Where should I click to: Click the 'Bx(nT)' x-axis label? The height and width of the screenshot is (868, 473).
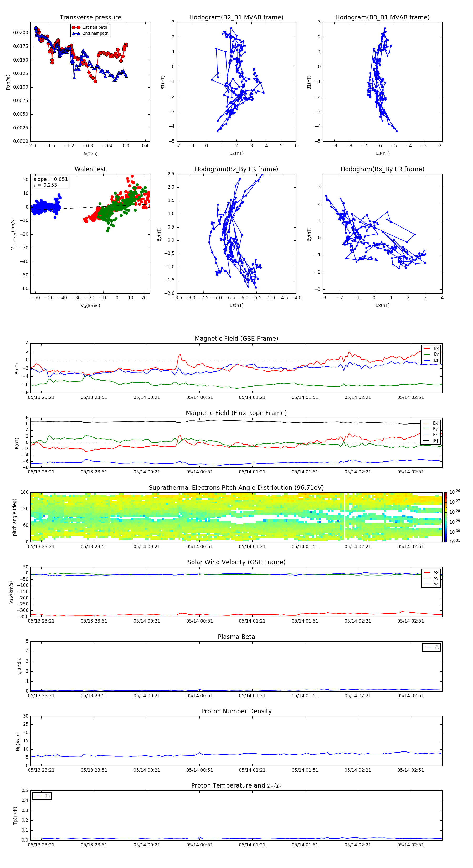382,305
